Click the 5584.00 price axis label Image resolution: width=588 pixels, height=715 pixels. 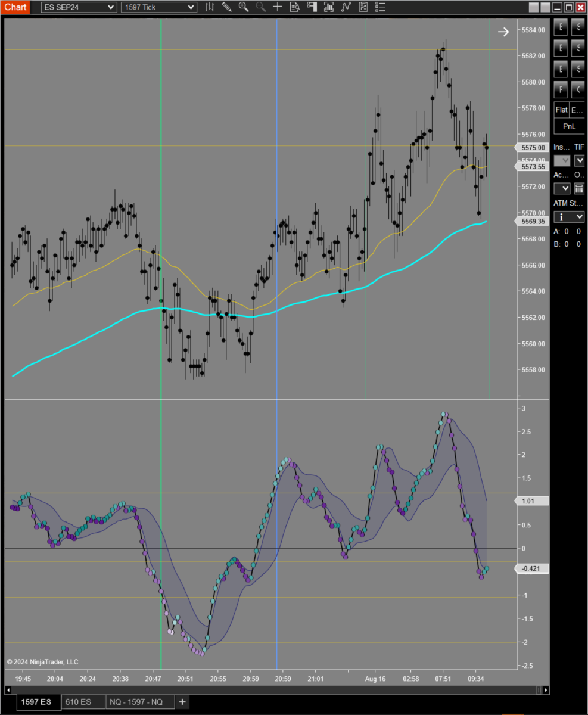(533, 30)
